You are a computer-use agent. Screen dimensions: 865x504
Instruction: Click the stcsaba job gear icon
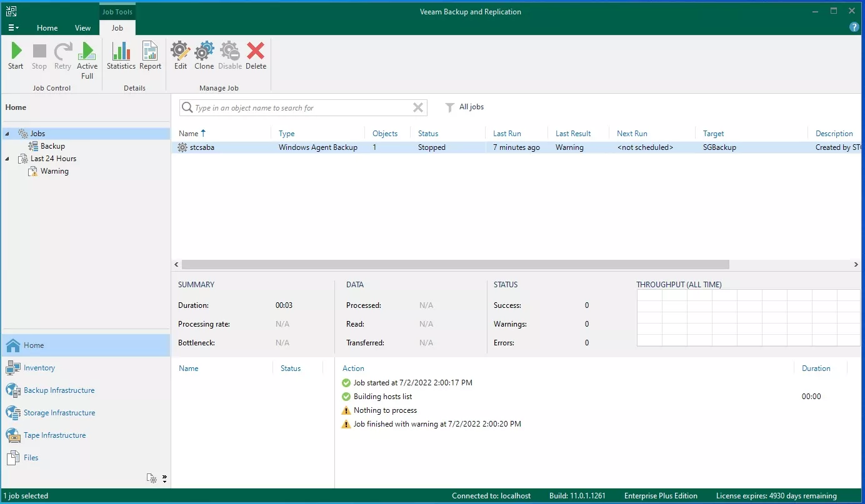coord(182,147)
